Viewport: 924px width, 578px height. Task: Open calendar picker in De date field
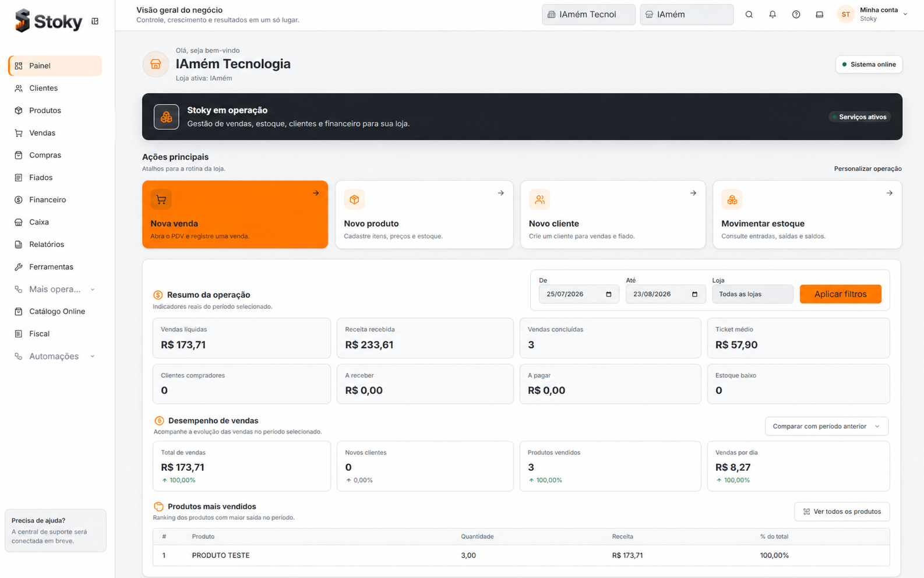pos(609,294)
